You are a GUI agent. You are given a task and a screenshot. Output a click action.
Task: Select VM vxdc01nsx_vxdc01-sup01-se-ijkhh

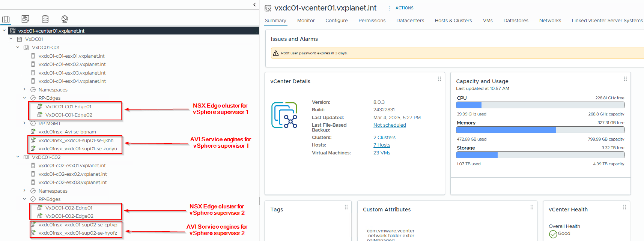(x=76, y=141)
